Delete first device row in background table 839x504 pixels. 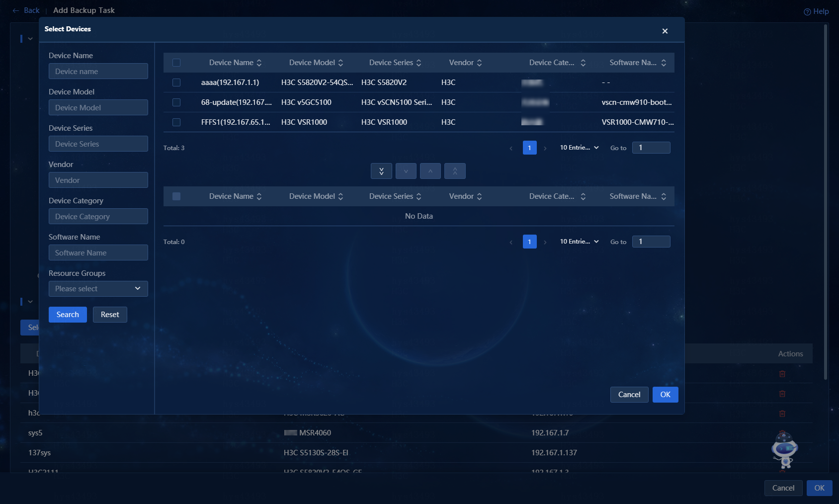(x=782, y=374)
